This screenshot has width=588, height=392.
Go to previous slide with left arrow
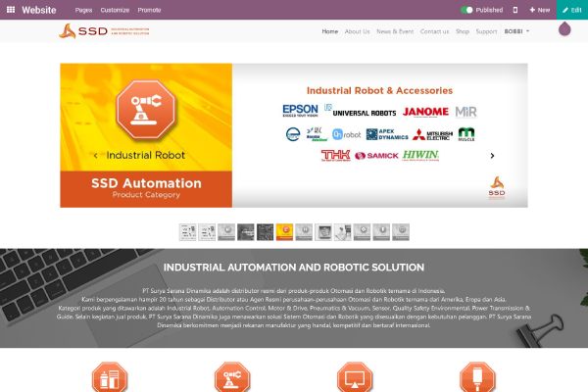point(95,156)
